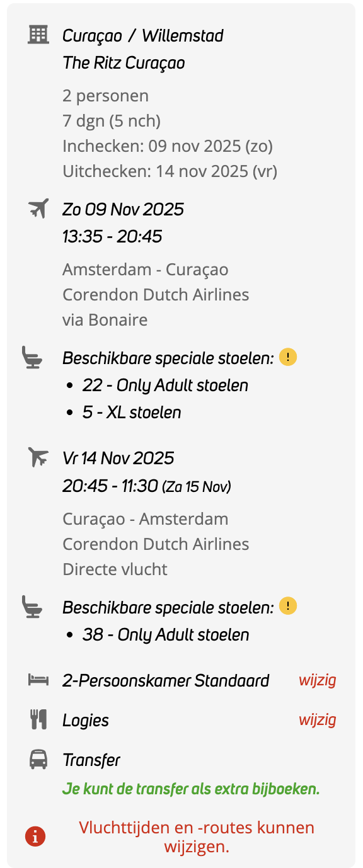
Task: Open the yellow warning icon near outbound special seats
Action: pos(287,357)
